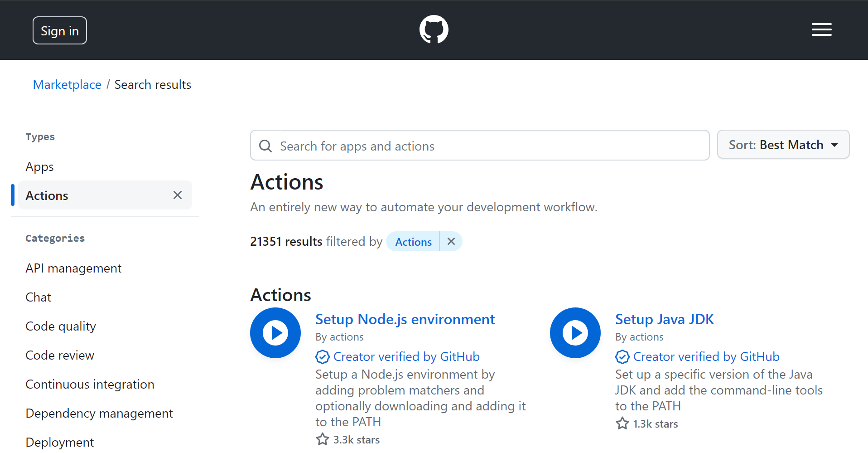Open Continuous integration category
868x453 pixels.
[90, 385]
